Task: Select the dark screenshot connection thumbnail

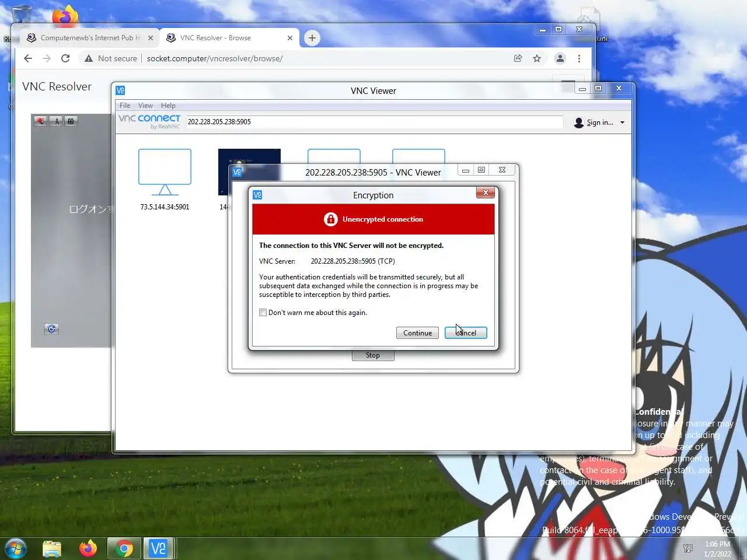Action: pyautogui.click(x=249, y=171)
